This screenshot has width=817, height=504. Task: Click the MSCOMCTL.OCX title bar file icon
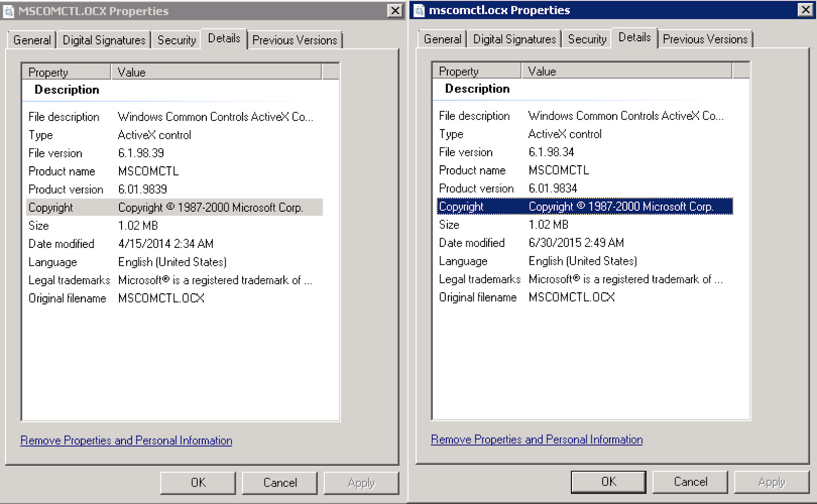click(x=8, y=11)
